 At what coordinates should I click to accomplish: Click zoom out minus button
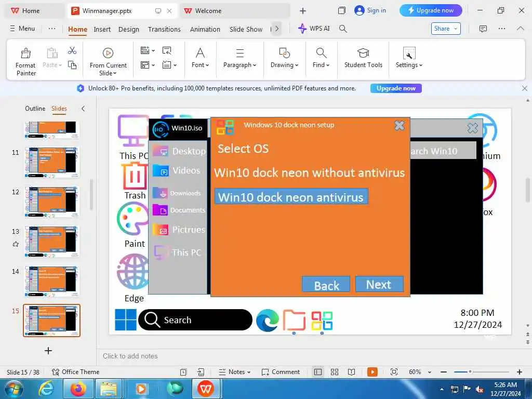[x=444, y=372]
